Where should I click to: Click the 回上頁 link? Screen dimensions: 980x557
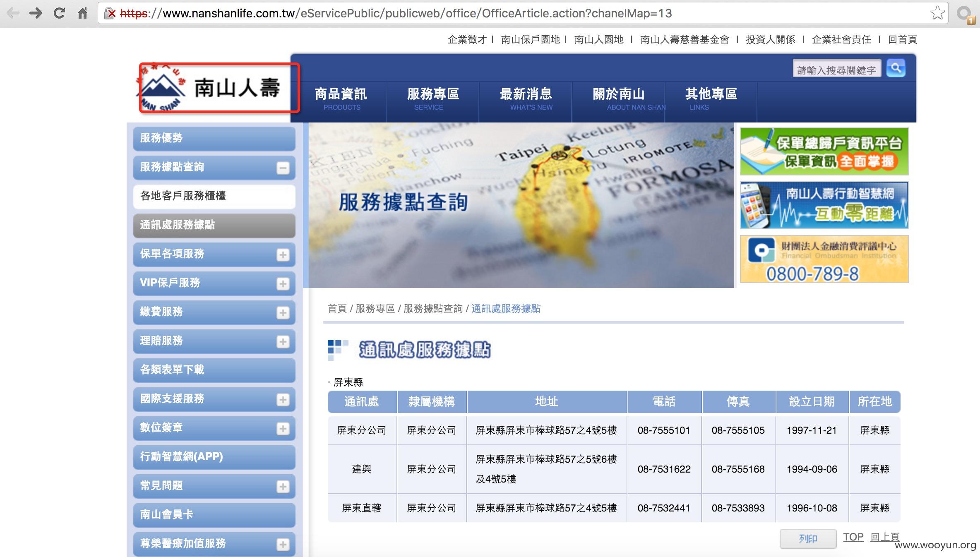point(885,537)
